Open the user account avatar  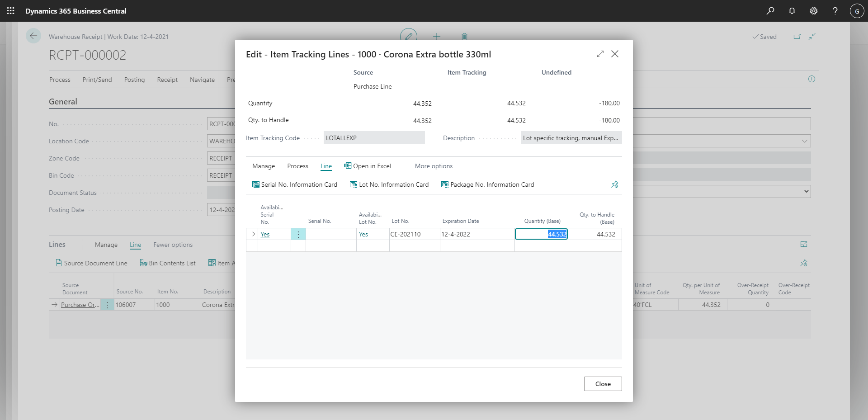tap(857, 11)
